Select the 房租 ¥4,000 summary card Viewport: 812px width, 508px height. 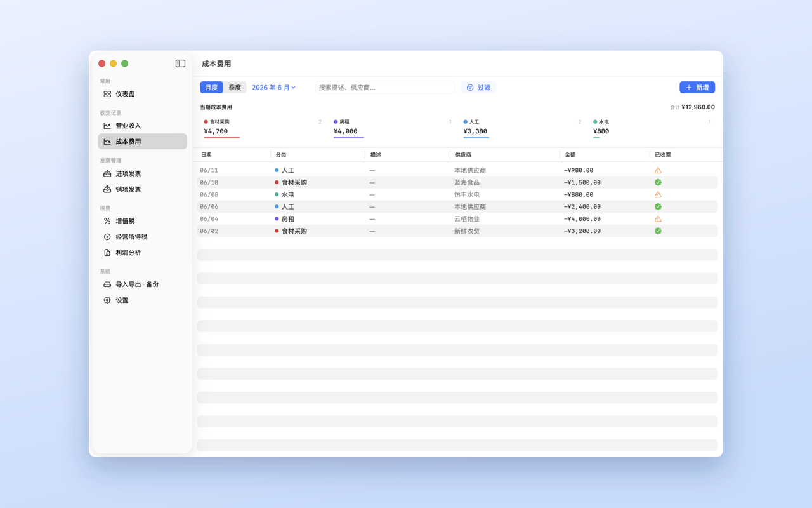393,128
